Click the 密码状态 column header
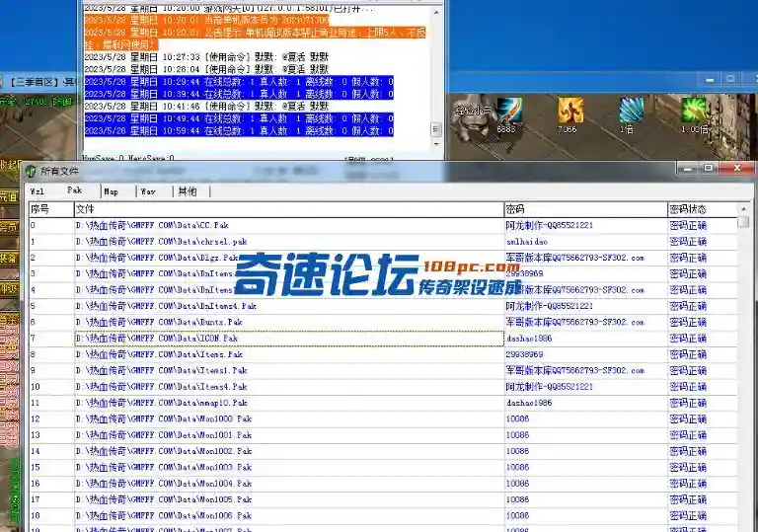This screenshot has width=758, height=532. [x=703, y=209]
